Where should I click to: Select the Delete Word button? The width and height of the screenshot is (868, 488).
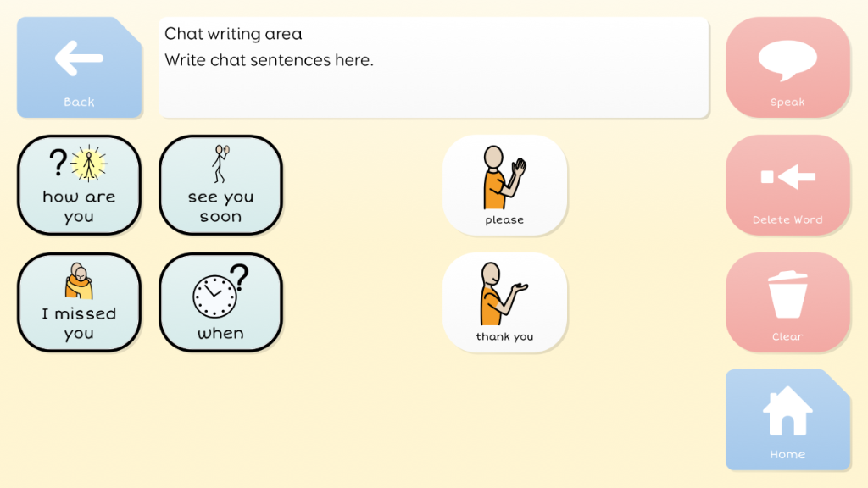[787, 185]
